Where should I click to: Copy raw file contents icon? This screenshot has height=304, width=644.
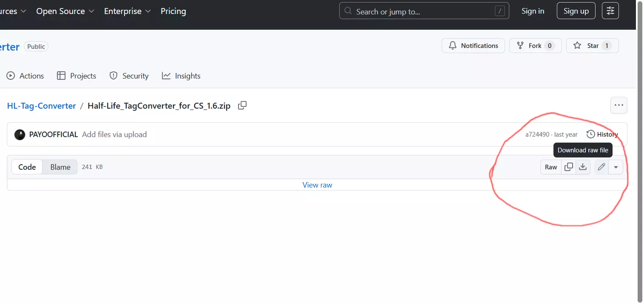[568, 167]
